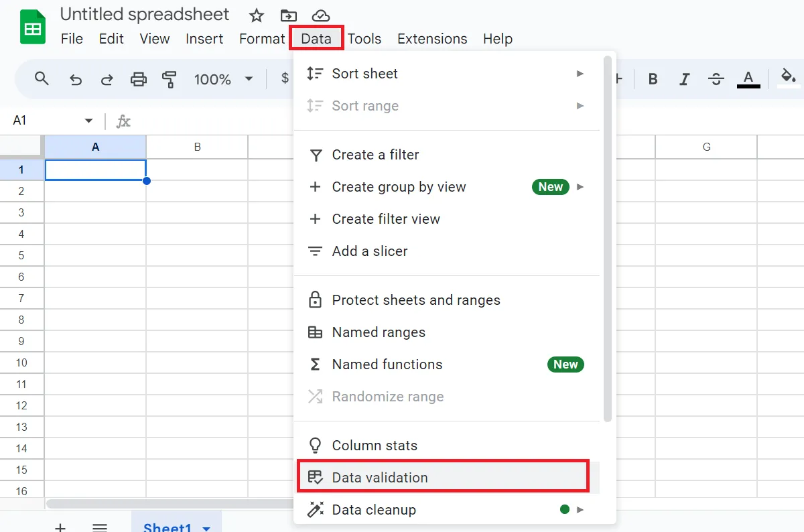Open the zoom level 100% dropdown
Screen dimensions: 804x532
tap(224, 80)
